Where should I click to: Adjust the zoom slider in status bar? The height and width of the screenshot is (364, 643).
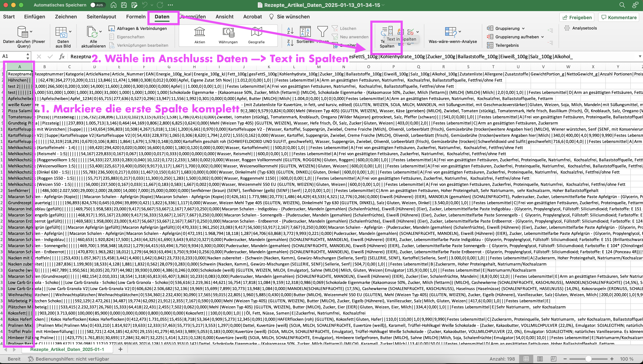click(x=588, y=359)
